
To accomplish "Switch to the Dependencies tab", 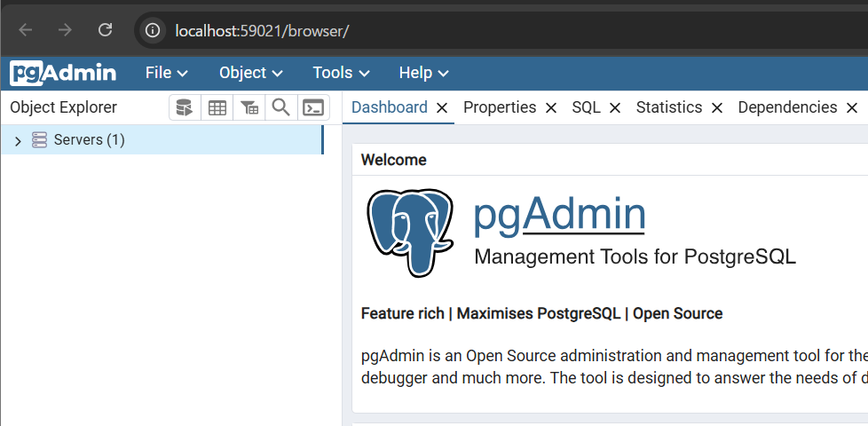I will pyautogui.click(x=788, y=107).
